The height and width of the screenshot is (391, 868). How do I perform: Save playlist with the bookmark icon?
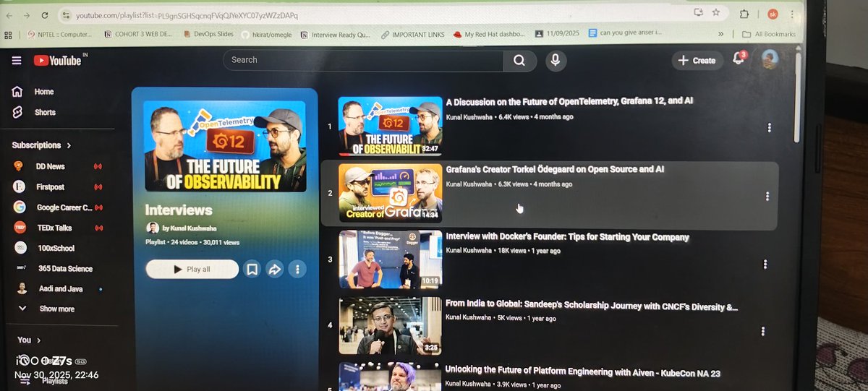pos(252,269)
